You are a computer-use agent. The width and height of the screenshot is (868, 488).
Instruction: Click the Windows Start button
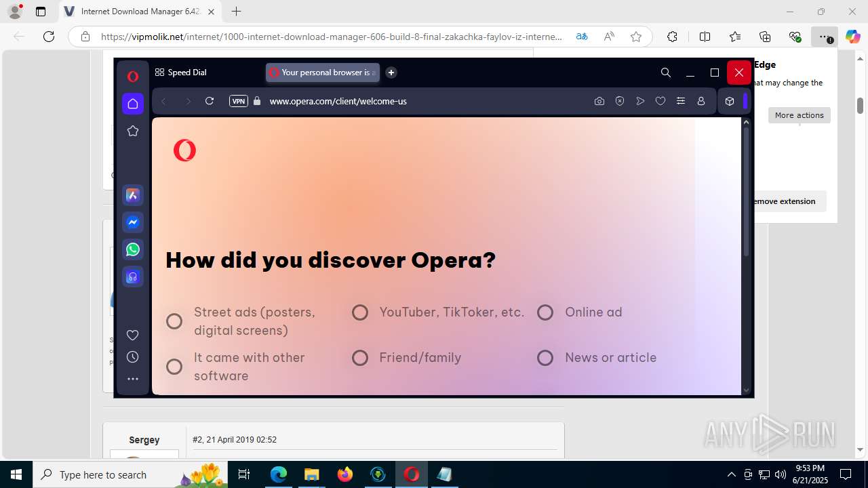(16, 474)
